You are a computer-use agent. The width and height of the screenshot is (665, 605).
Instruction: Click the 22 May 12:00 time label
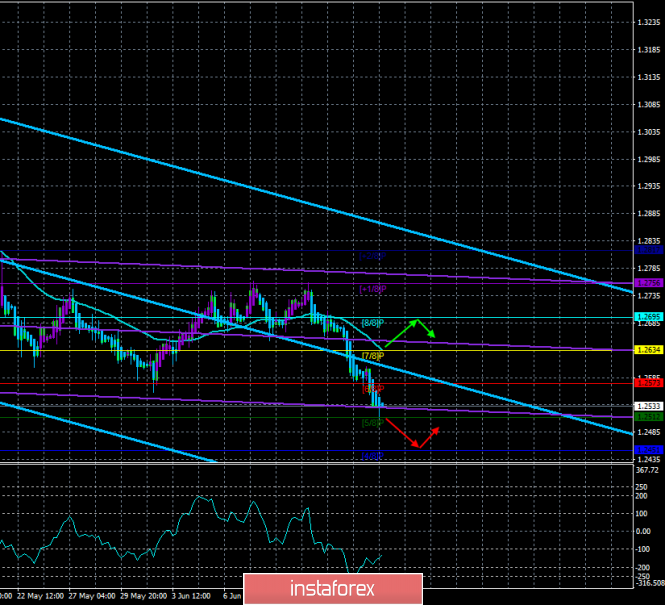(x=40, y=596)
